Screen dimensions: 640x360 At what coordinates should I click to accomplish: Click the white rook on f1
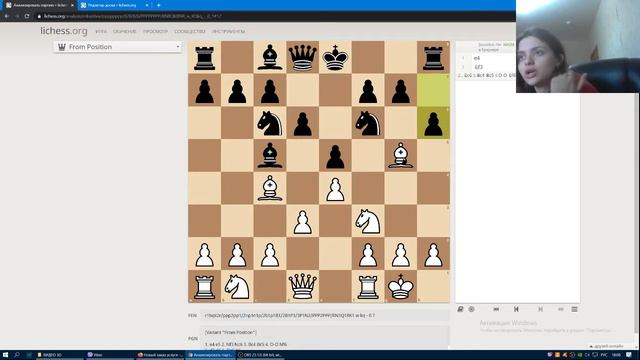click(x=368, y=286)
